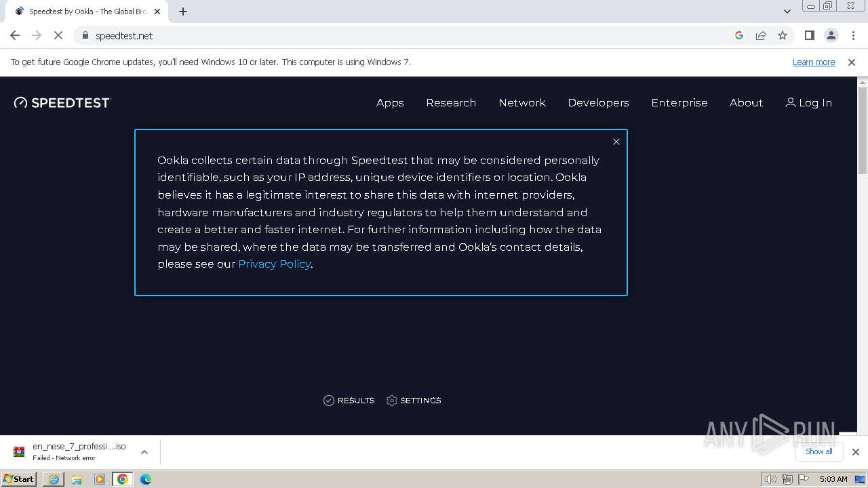The image size is (868, 488).
Task: Open the Enterprise menu
Action: coord(679,102)
